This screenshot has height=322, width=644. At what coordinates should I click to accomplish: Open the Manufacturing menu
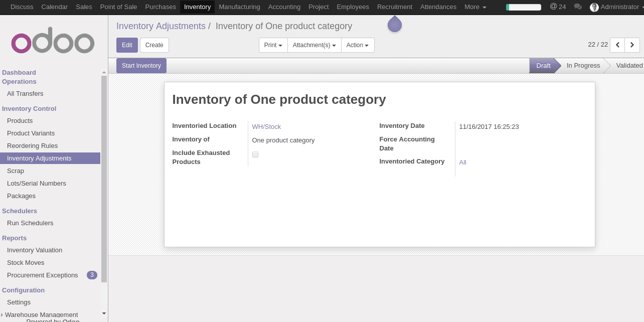(x=239, y=7)
